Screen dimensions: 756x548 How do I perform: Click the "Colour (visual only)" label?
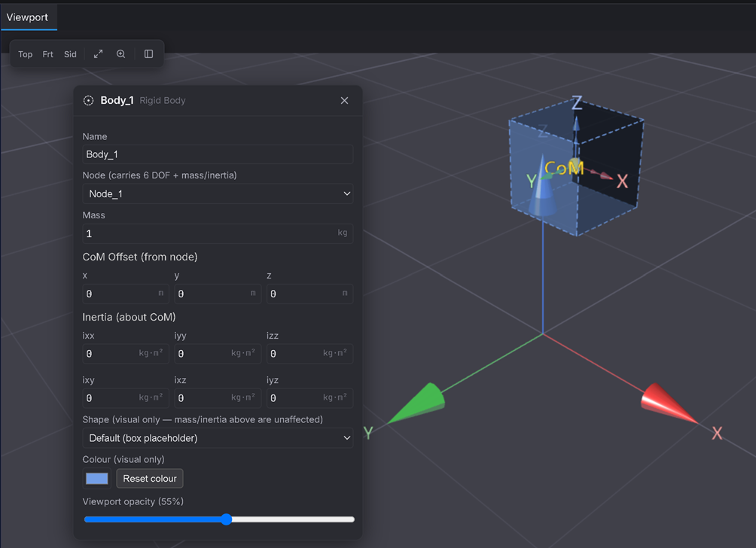[123, 459]
